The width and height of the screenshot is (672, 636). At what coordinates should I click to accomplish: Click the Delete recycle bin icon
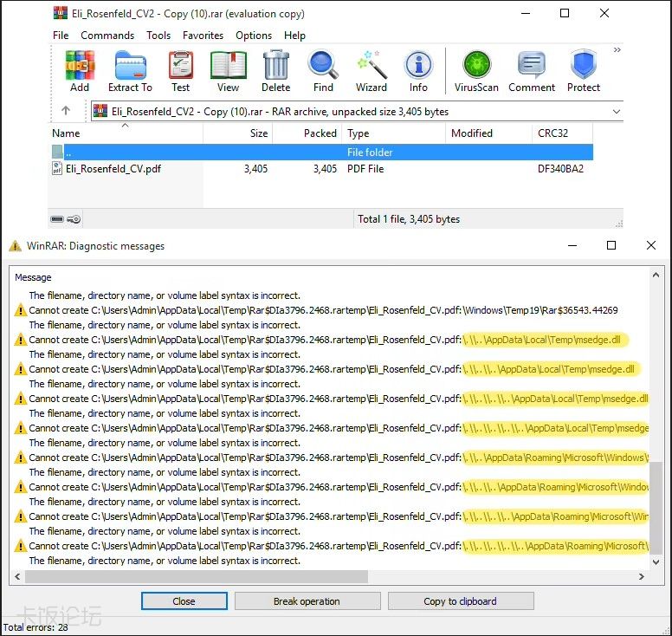[275, 71]
